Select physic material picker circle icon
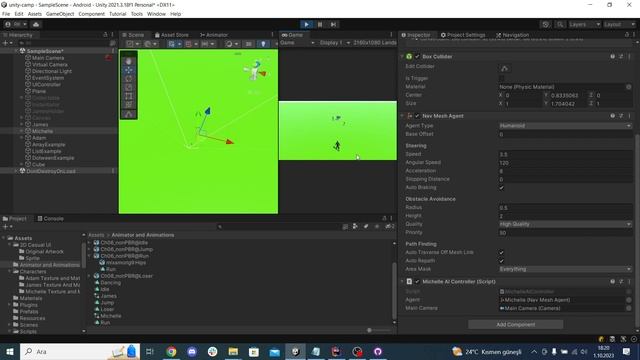This screenshot has height=360, width=640. pos(629,87)
